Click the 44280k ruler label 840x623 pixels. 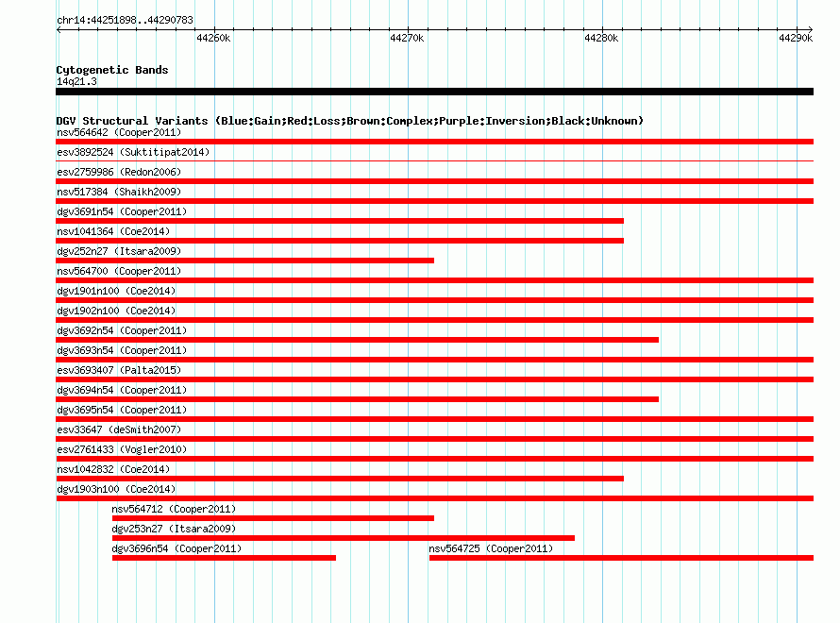click(601, 38)
